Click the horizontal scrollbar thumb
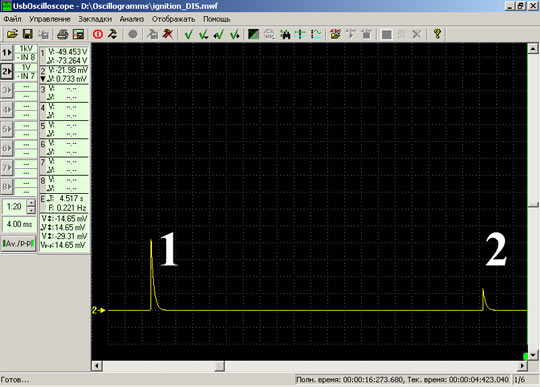The width and height of the screenshot is (540, 387). (x=219, y=366)
